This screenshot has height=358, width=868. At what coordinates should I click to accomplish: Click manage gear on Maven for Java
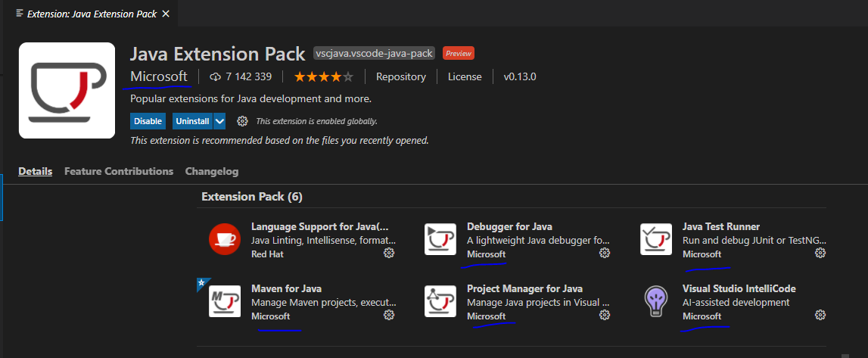pos(389,315)
